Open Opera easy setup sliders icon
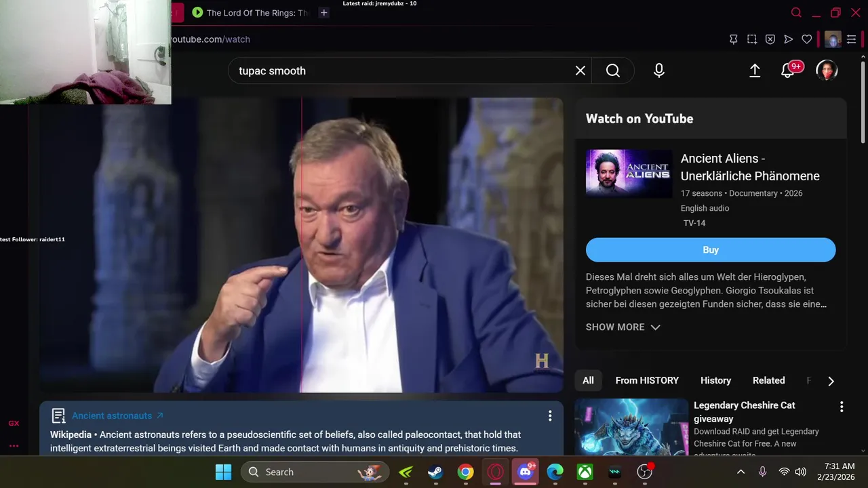The image size is (868, 488). click(852, 39)
